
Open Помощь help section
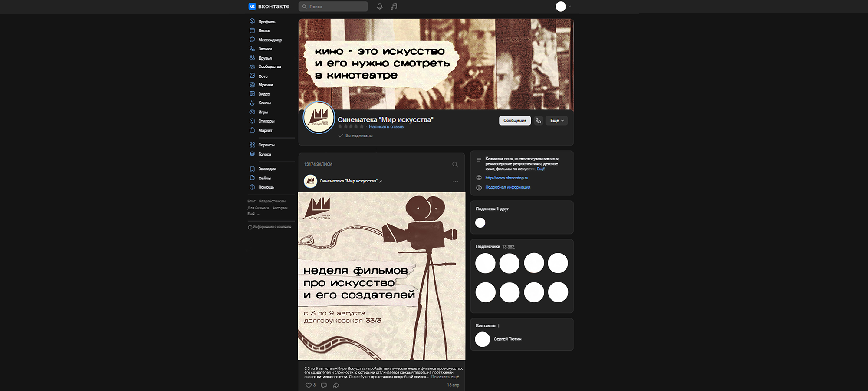coord(262,187)
